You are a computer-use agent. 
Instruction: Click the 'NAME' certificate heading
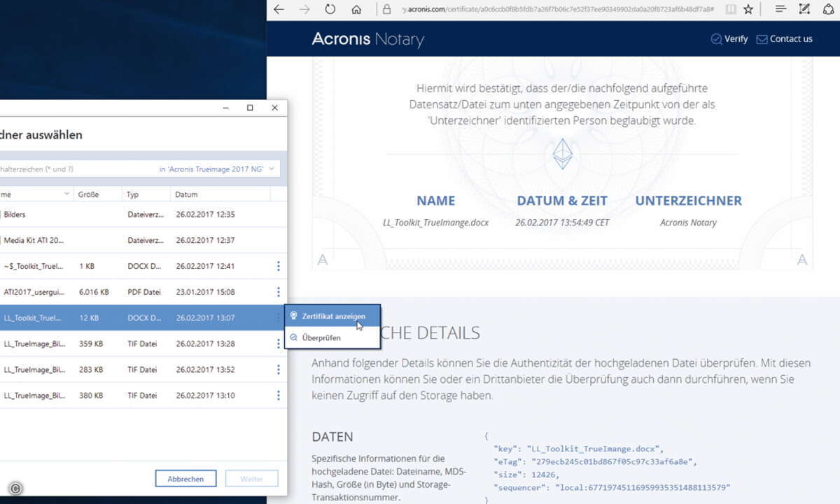pos(435,201)
